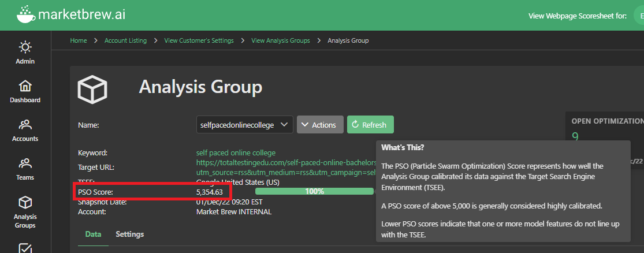
Task: Navigate to Account Listing breadcrumb
Action: [125, 40]
